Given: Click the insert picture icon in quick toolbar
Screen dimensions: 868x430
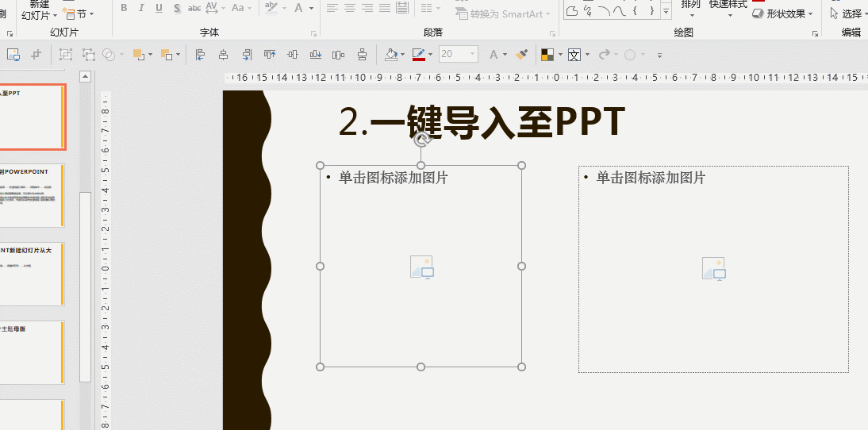Looking at the screenshot, I should pyautogui.click(x=13, y=54).
